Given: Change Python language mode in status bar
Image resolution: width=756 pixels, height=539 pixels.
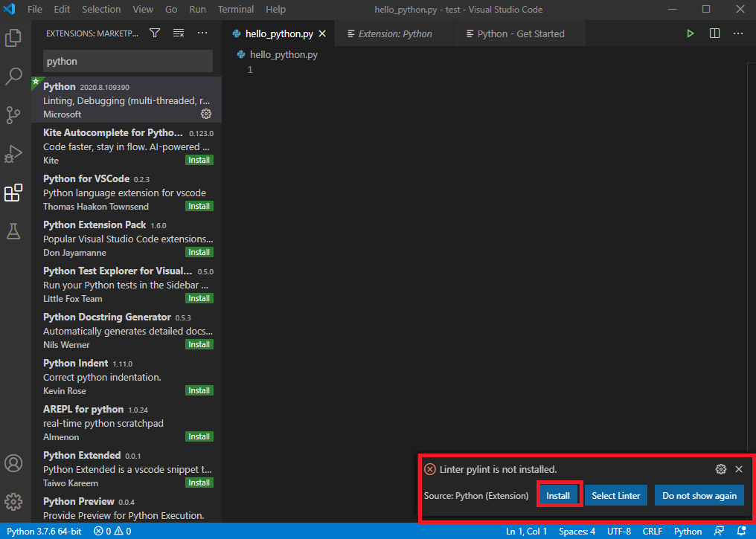Looking at the screenshot, I should tap(688, 532).
